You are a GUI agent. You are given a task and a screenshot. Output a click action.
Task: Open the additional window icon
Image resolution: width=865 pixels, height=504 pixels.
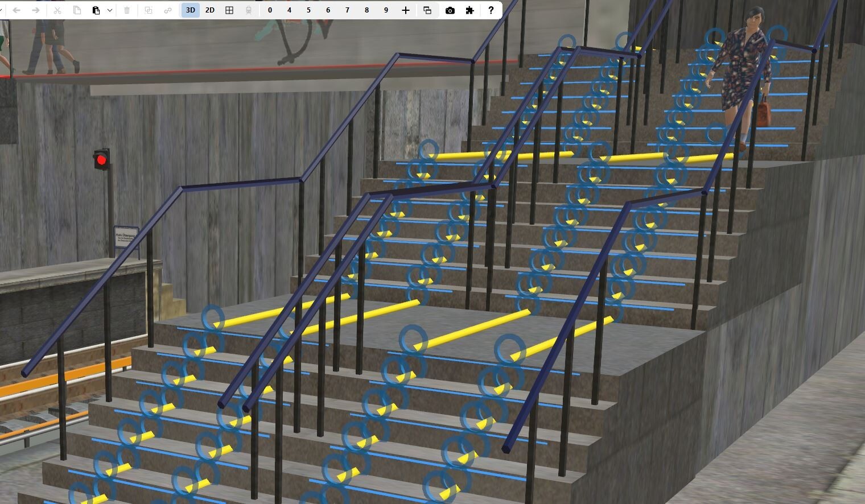tap(427, 10)
